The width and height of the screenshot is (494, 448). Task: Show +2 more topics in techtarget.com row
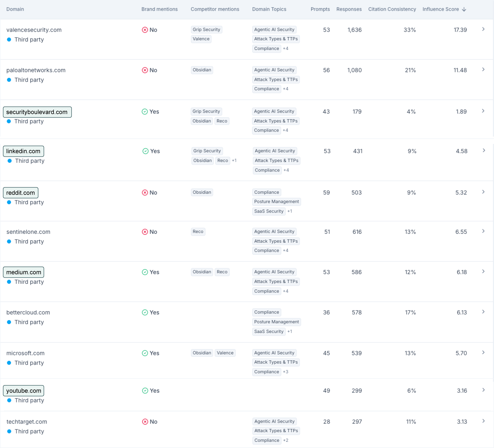tap(286, 440)
